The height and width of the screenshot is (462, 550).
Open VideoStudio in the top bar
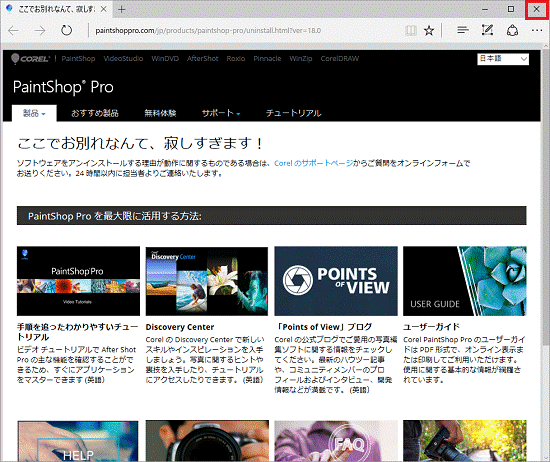pyautogui.click(x=123, y=59)
